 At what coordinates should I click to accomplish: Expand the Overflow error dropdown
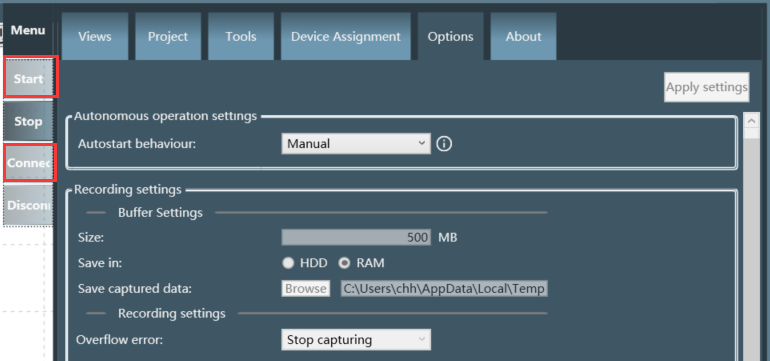tap(356, 340)
